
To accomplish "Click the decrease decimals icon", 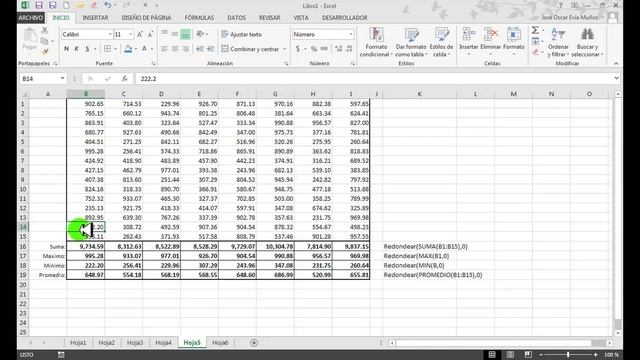I will [349, 49].
